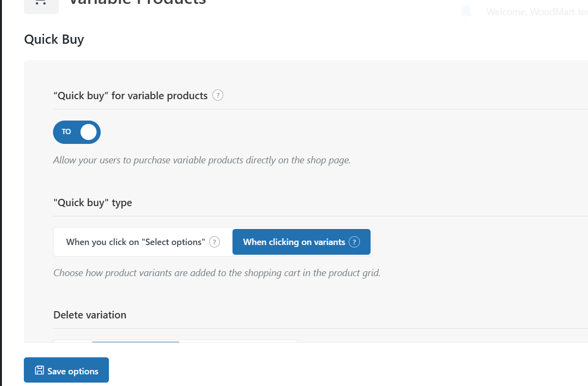
Task: Click the Quick Buy section title
Action: [x=54, y=39]
